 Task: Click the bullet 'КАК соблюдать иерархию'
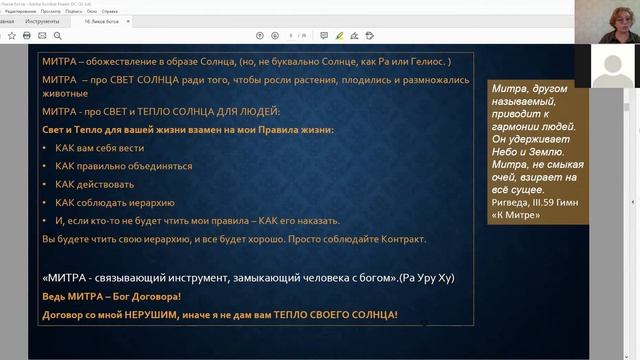[x=115, y=202]
